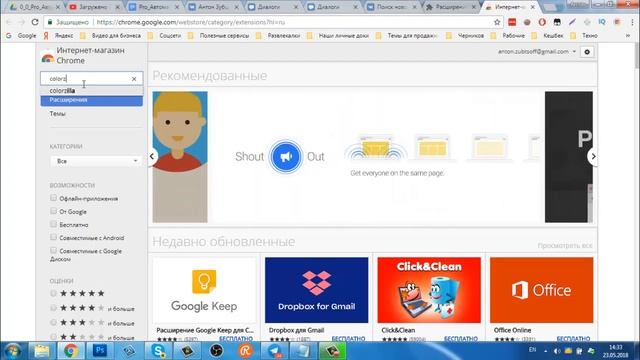
Task: Open Skype from the taskbar
Action: tap(158, 351)
